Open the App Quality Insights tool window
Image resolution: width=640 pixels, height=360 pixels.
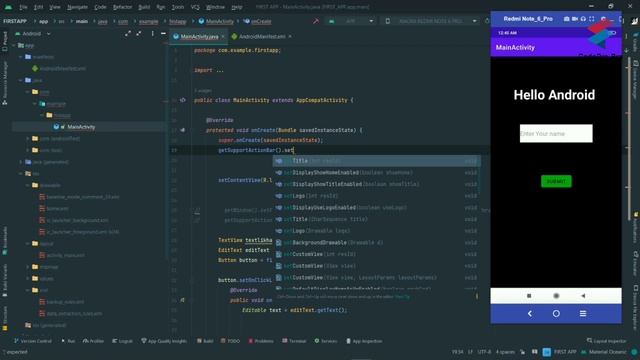[164, 341]
